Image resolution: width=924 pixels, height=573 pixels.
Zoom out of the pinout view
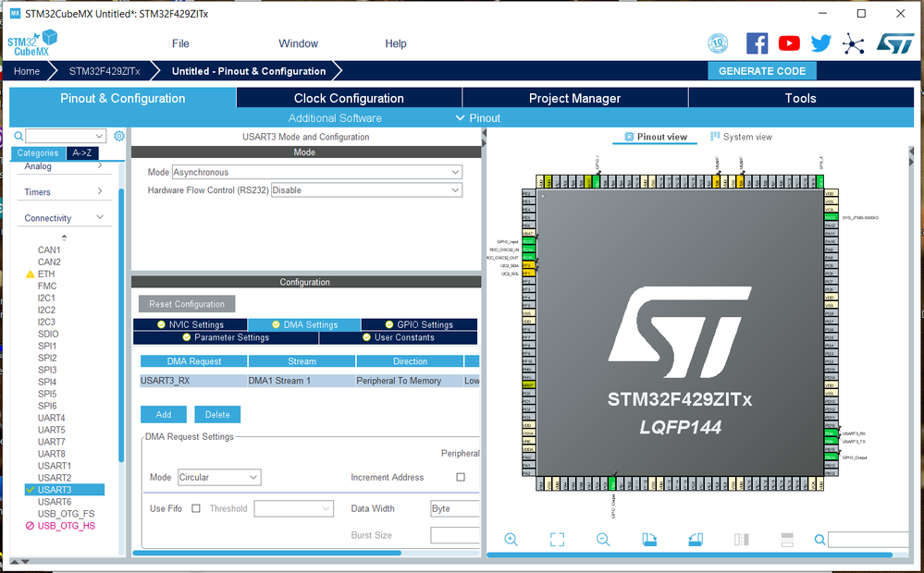[x=603, y=540]
